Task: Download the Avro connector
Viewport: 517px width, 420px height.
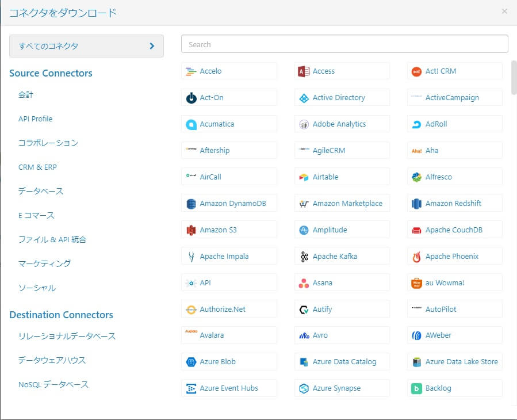Action: 342,335
